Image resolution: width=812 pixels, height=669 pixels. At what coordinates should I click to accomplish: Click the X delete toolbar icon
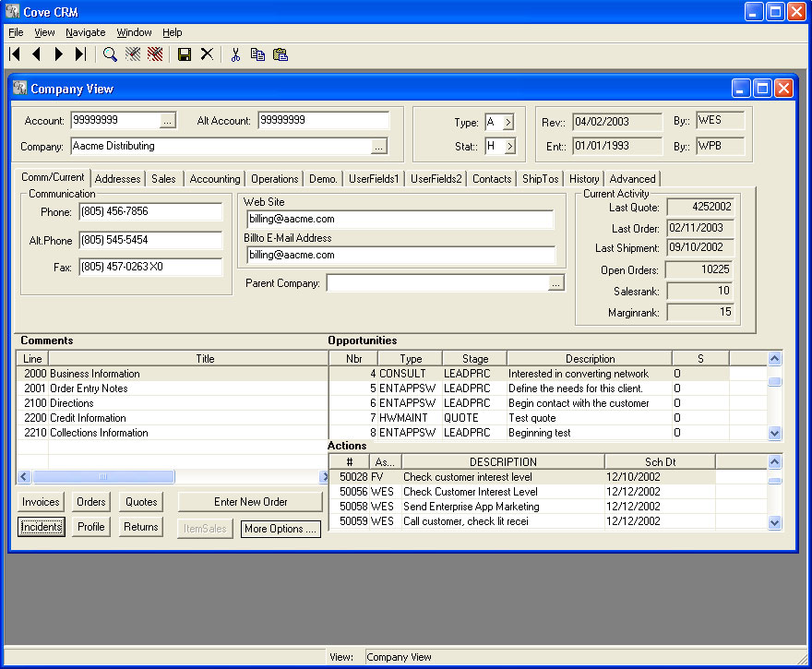[207, 54]
